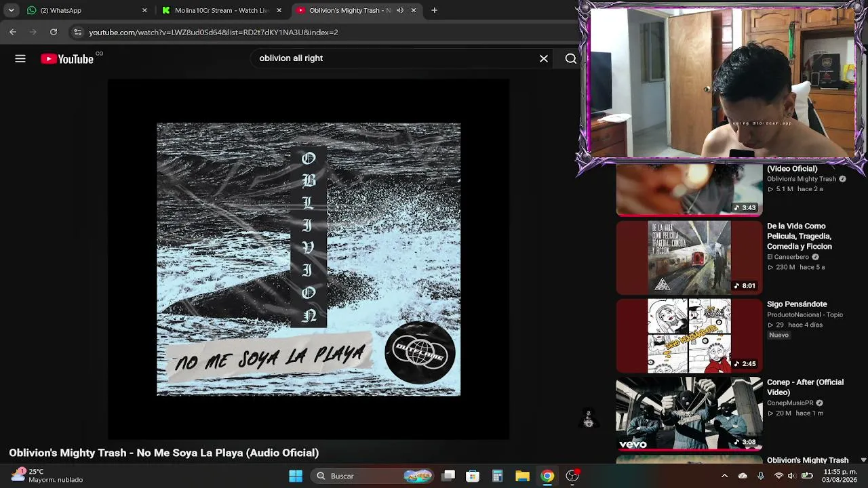The image size is (868, 488).
Task: Click the Nuevo badge under Sigo Pensándote
Action: point(778,335)
